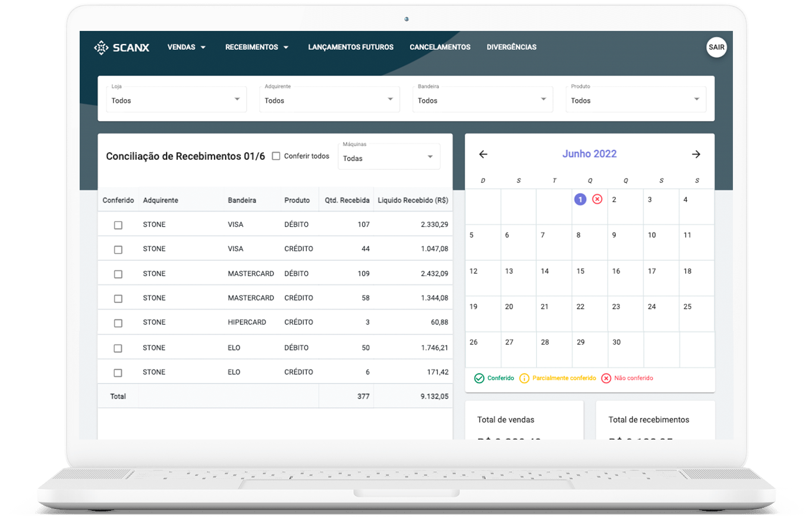Go to next month arrow

[696, 154]
